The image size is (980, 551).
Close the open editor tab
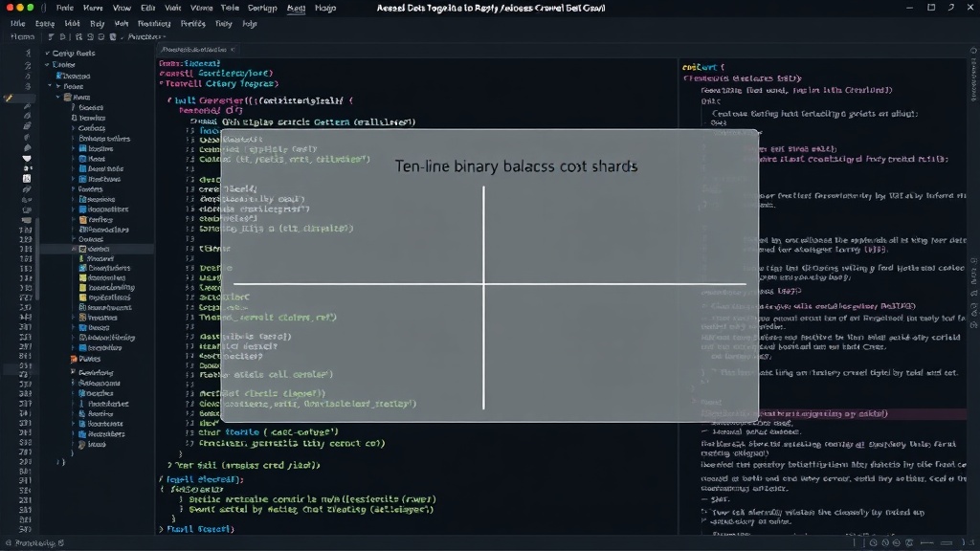coord(233,50)
